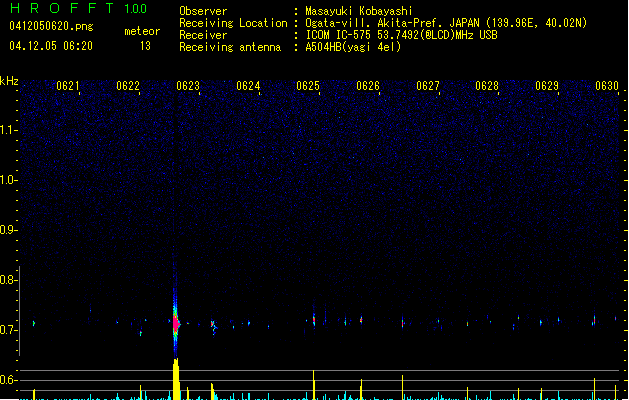Click the 'meteor' label

click(x=142, y=31)
